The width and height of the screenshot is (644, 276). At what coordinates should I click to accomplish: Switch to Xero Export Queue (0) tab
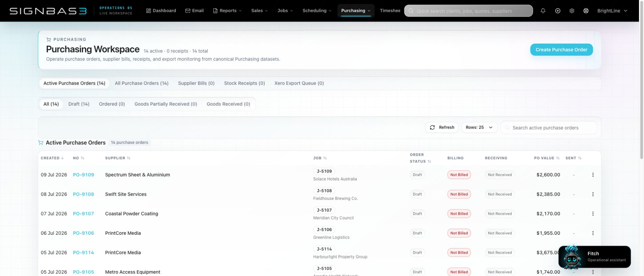tap(299, 83)
